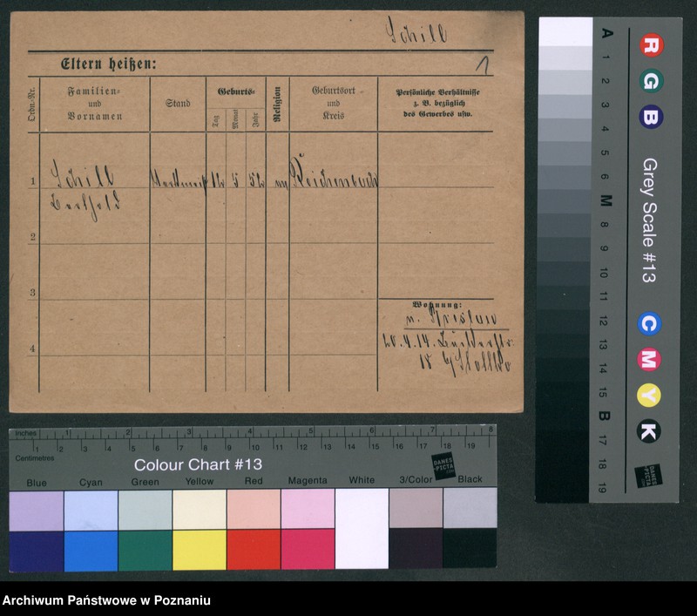Select the "Magenta" swatch label
697x616 pixels.
click(x=308, y=480)
